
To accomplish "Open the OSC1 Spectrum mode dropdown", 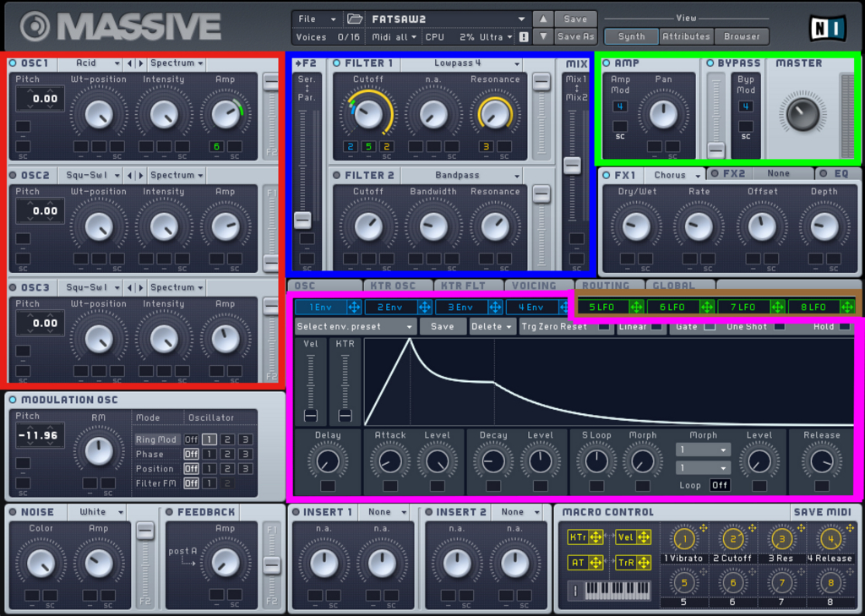I will tap(177, 63).
